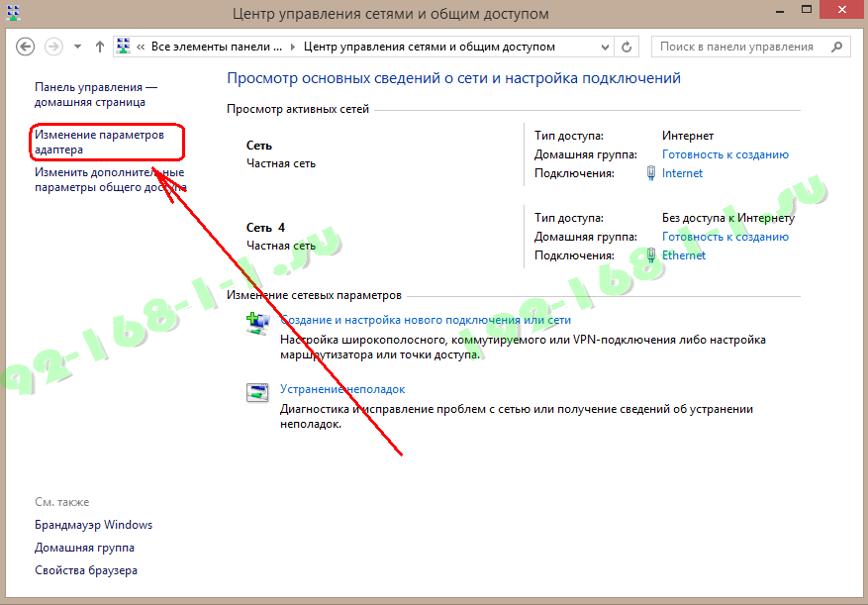Expand the breadcrumb chevron before Центр управления

(x=293, y=47)
